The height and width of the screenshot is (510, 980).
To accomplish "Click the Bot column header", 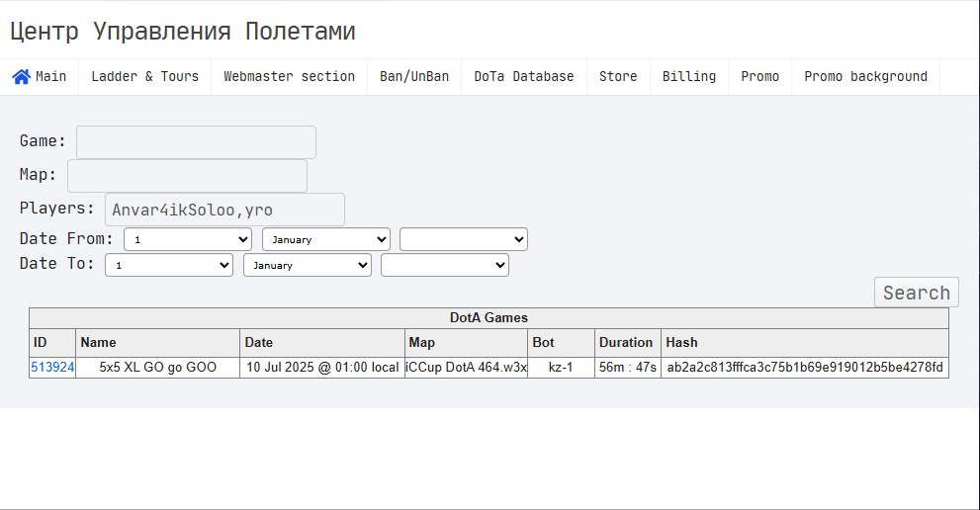I will (562, 343).
